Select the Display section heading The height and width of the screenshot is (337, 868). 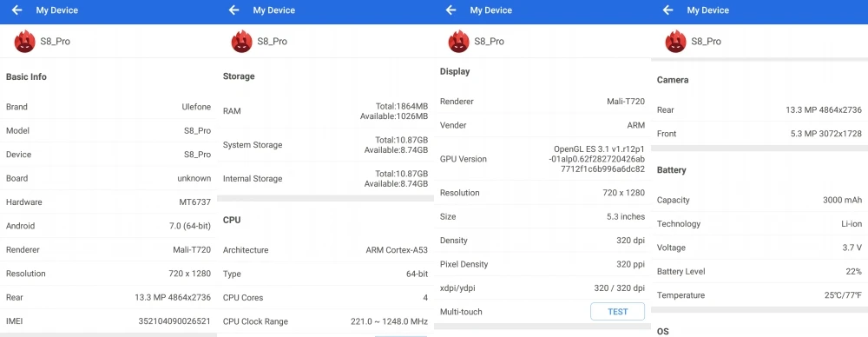point(455,71)
